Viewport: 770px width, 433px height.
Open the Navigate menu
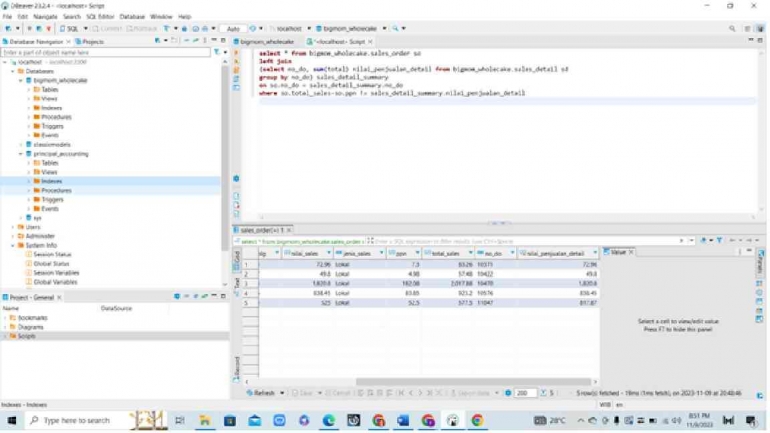point(45,17)
